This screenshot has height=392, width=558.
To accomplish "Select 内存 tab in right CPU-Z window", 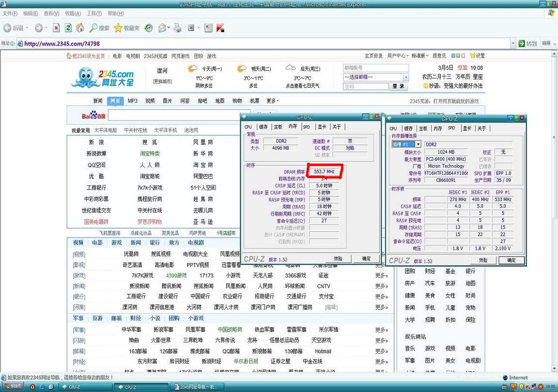I will [x=438, y=128].
